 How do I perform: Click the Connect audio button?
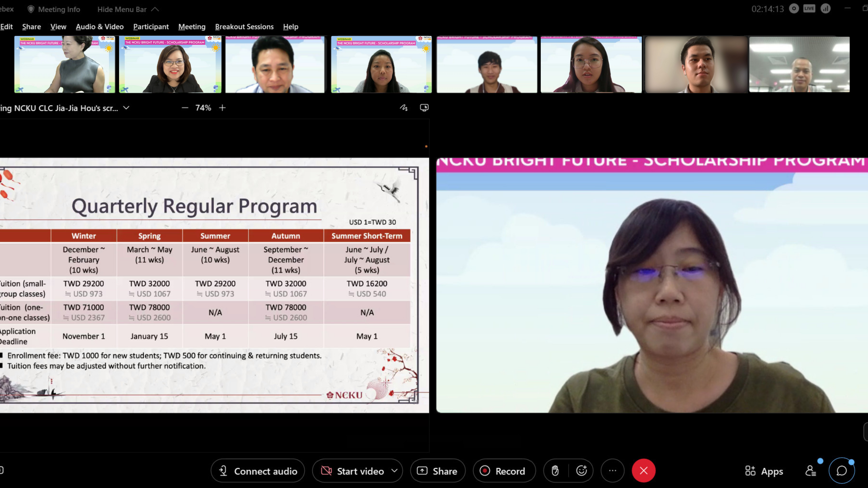click(258, 471)
